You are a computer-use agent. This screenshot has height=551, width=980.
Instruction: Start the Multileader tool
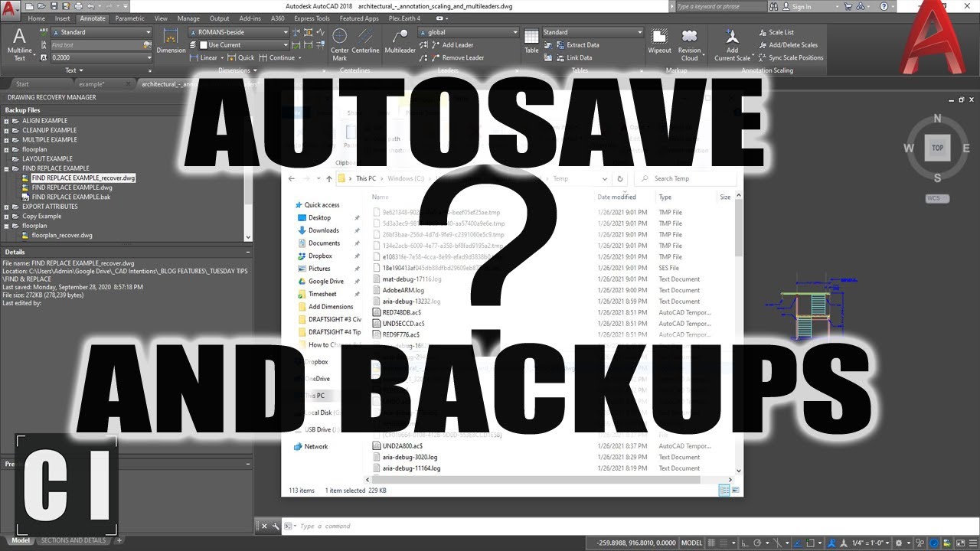click(400, 42)
